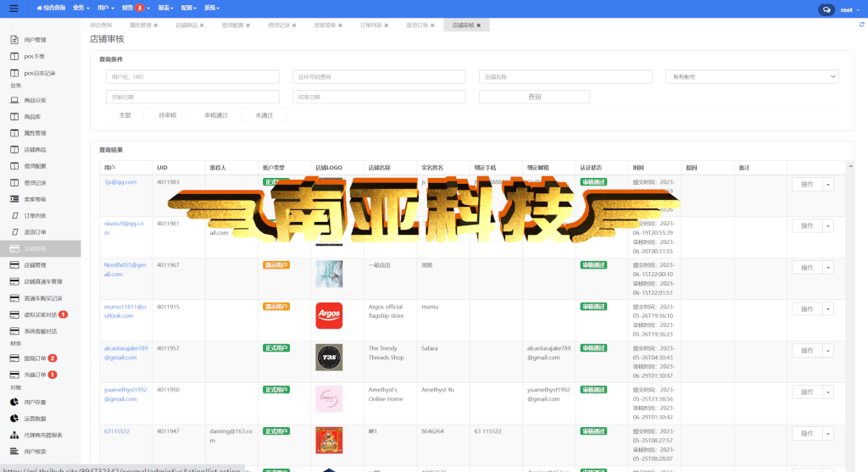Open 代理商充提报表 hierarchy icon entry
Image resolution: width=868 pixels, height=472 pixels.
(x=42, y=435)
